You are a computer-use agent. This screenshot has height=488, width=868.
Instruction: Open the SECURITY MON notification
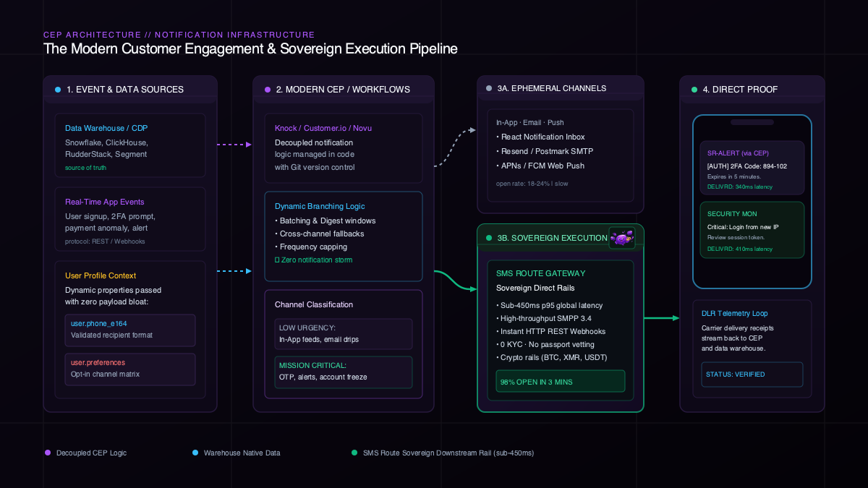tap(752, 230)
